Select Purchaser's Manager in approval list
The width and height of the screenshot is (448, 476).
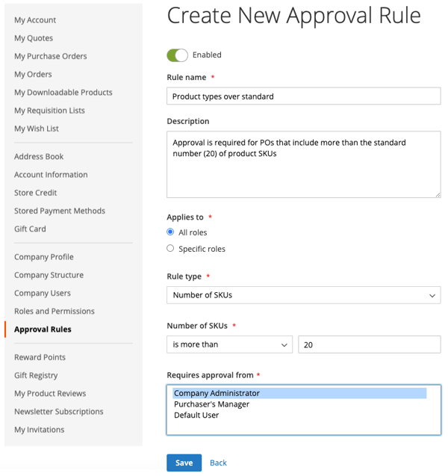tap(212, 404)
